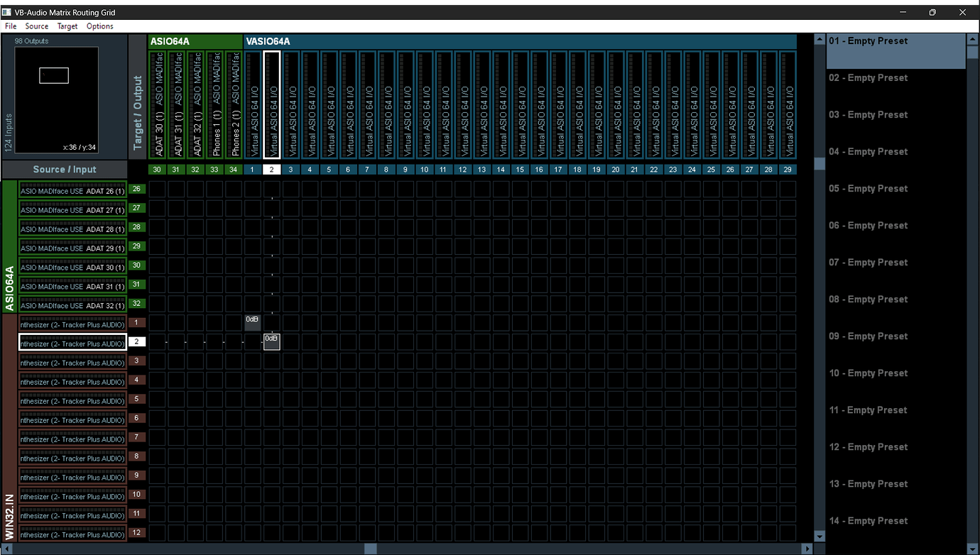Open the Target menu
The height and width of the screenshot is (555, 980).
(x=67, y=26)
